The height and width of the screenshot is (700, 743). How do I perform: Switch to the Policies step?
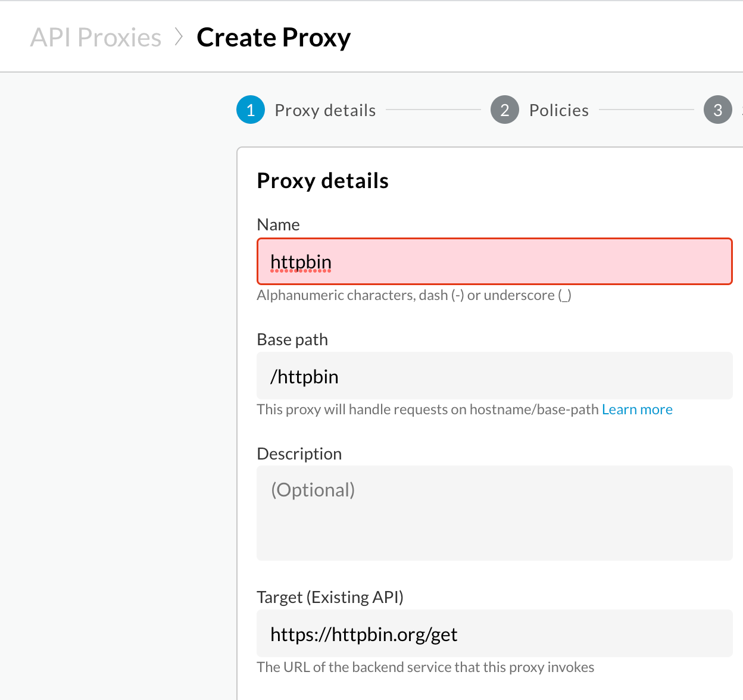point(558,110)
